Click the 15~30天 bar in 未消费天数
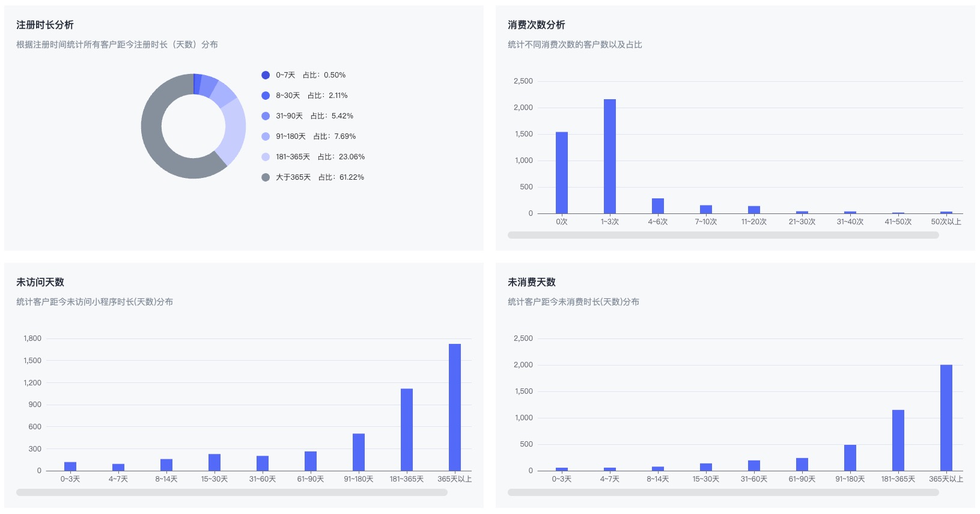 (706, 467)
